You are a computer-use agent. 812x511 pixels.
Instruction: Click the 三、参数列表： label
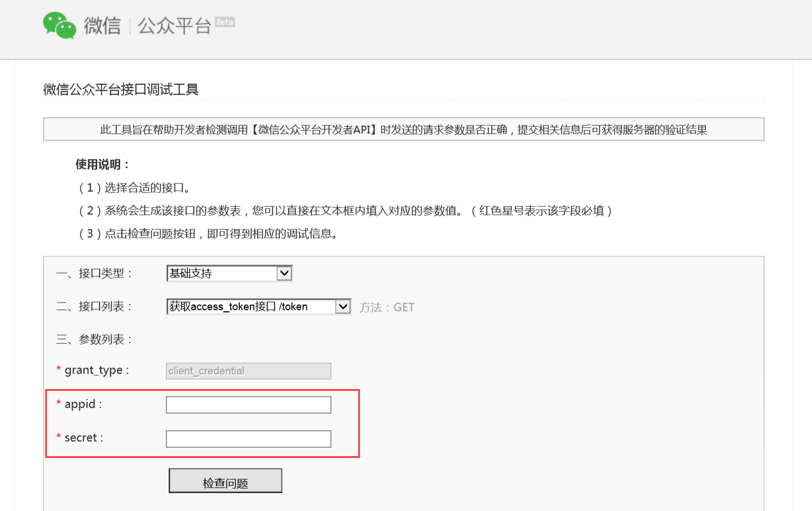coord(94,339)
